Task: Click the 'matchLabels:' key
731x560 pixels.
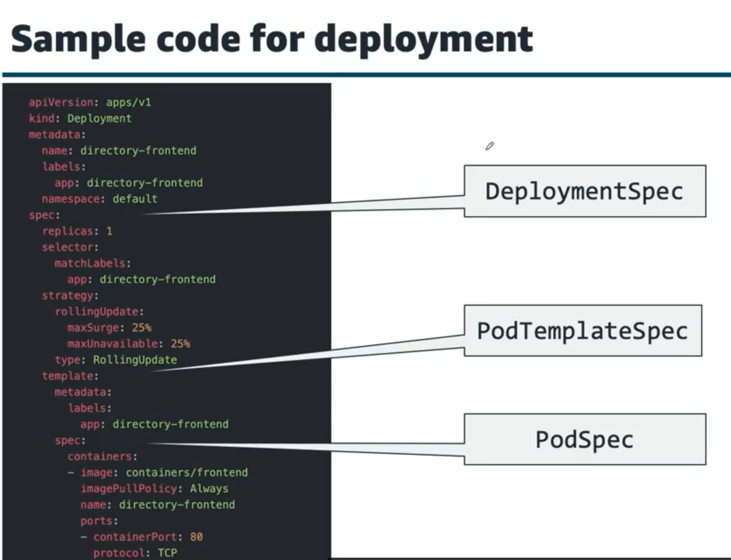Action: pos(92,263)
